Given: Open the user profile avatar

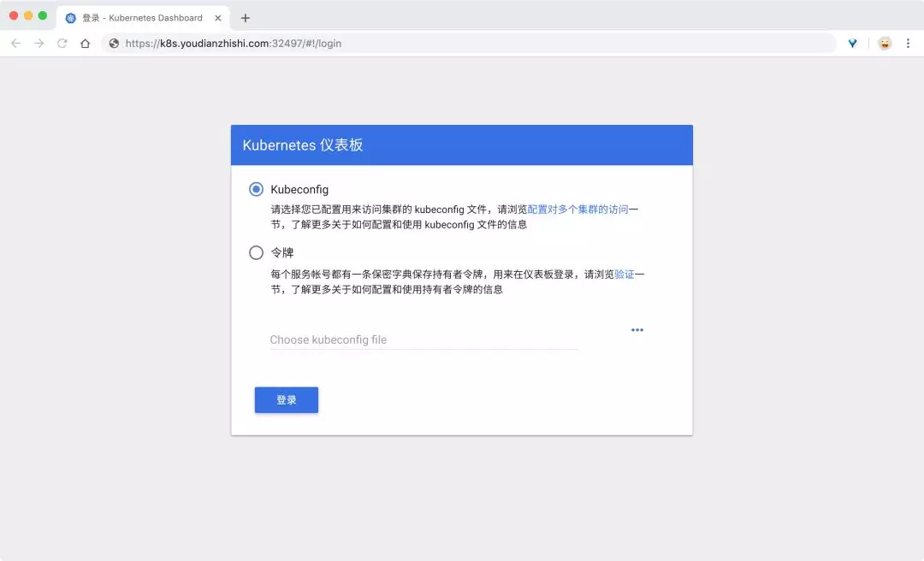Looking at the screenshot, I should point(885,43).
